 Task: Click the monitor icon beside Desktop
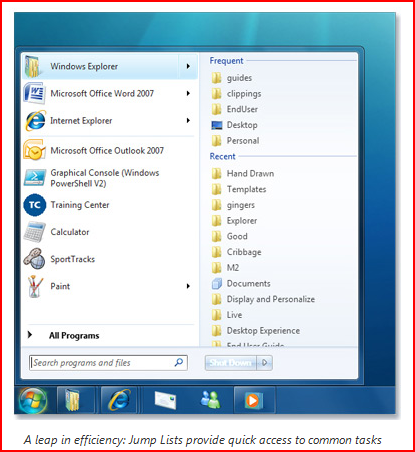pos(217,125)
